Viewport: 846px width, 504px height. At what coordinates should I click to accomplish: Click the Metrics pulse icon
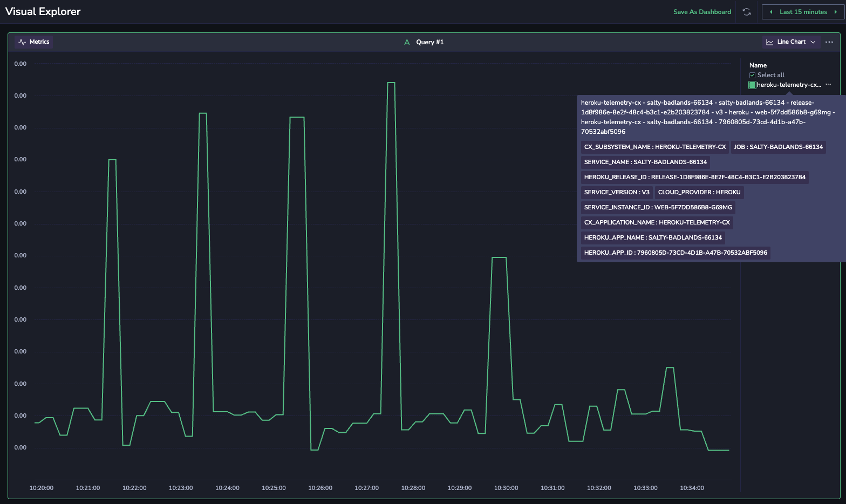click(22, 42)
